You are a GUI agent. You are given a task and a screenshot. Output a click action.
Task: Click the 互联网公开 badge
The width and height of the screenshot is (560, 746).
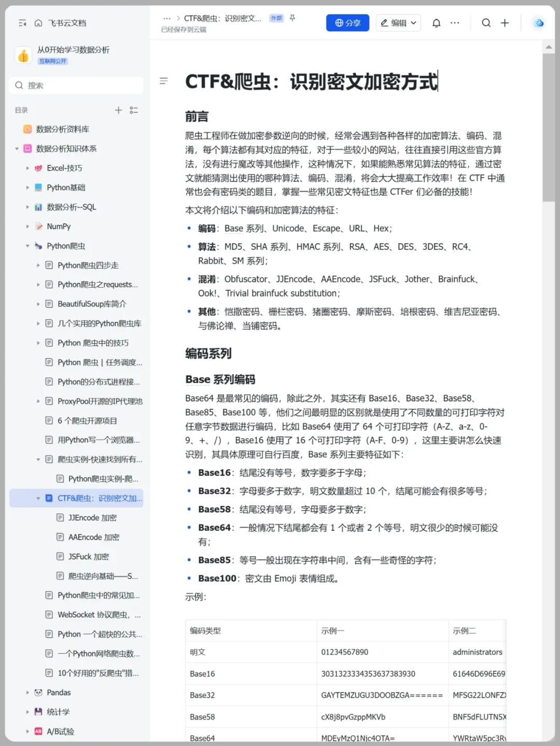point(52,61)
